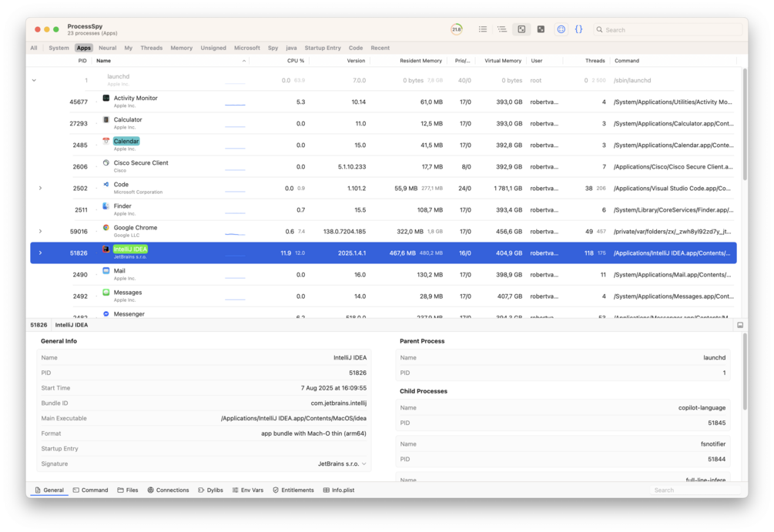Screen dimensions: 774x532
Task: Click the fsnotifier child process name
Action: tap(713, 444)
